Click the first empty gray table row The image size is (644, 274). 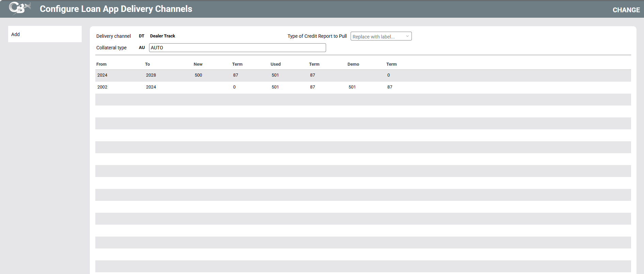tap(363, 99)
